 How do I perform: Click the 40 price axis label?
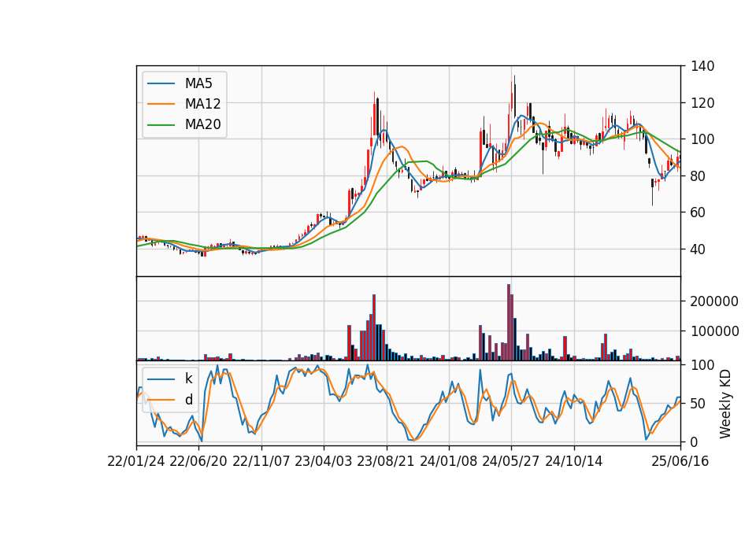click(x=699, y=249)
